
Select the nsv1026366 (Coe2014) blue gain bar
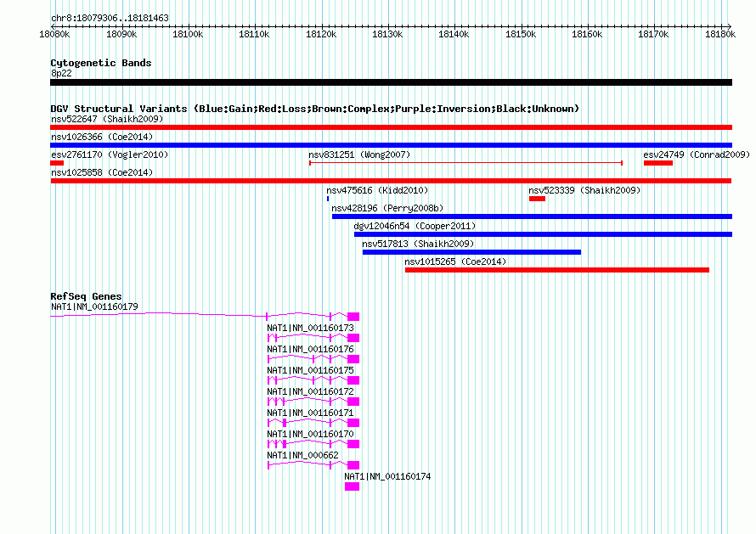pyautogui.click(x=391, y=145)
